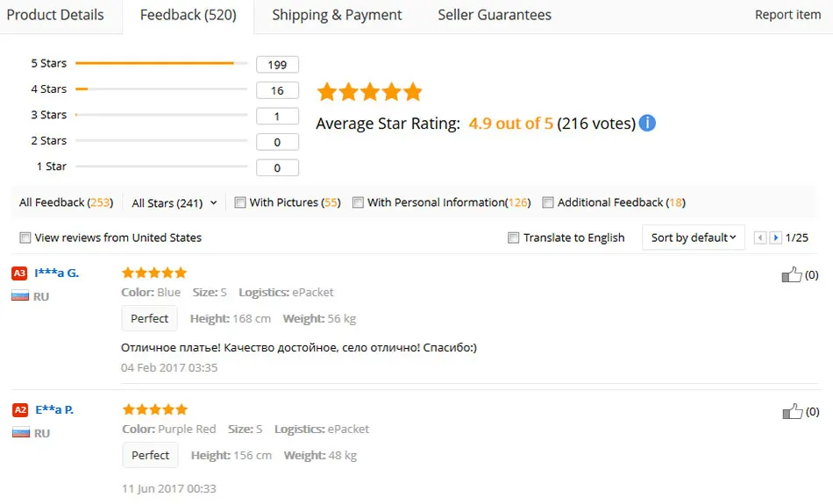Open the Shipping & Payment tab
The width and height of the screenshot is (833, 504).
tap(337, 15)
